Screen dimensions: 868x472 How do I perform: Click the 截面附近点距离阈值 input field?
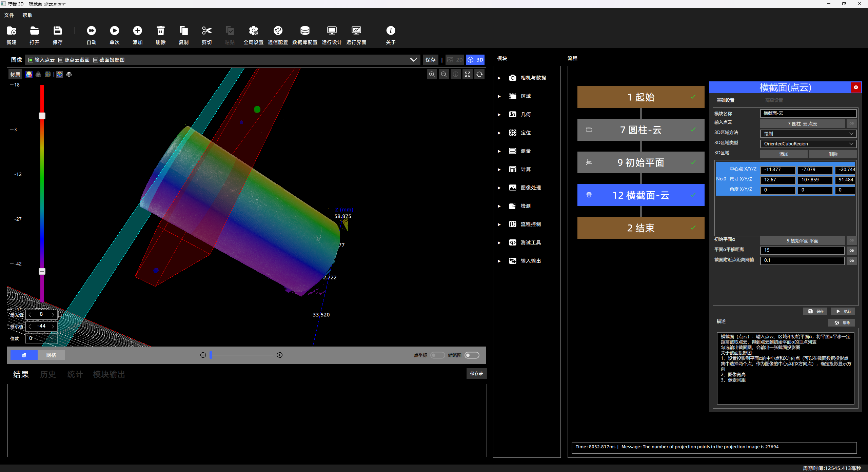[802, 260]
